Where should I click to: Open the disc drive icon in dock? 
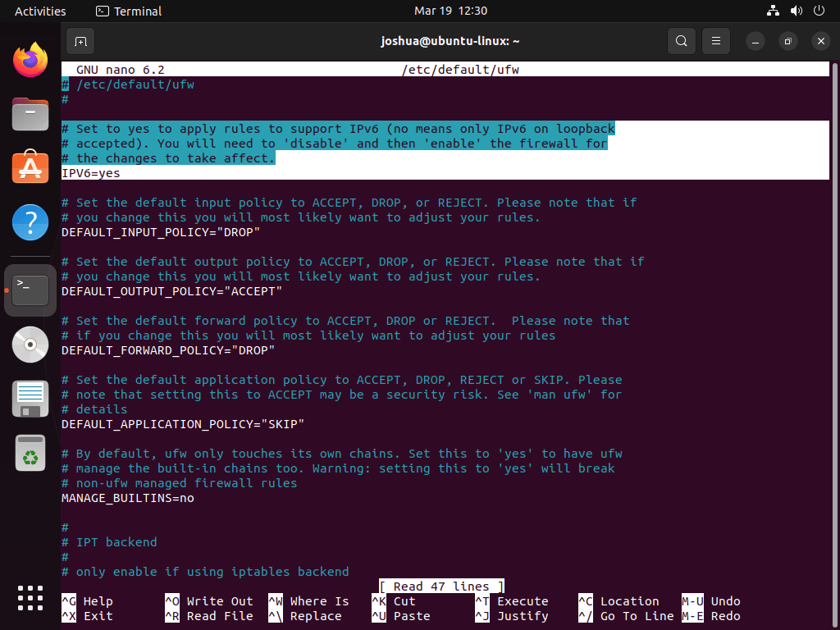pyautogui.click(x=30, y=345)
